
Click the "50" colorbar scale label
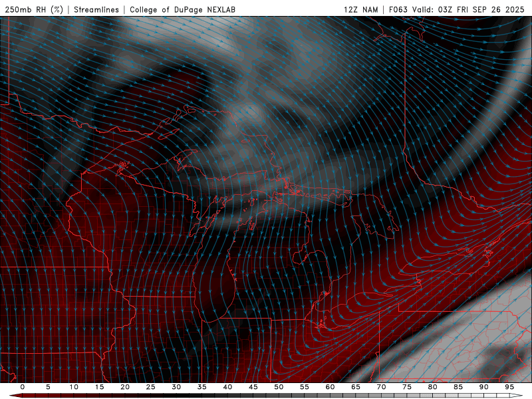279,387
